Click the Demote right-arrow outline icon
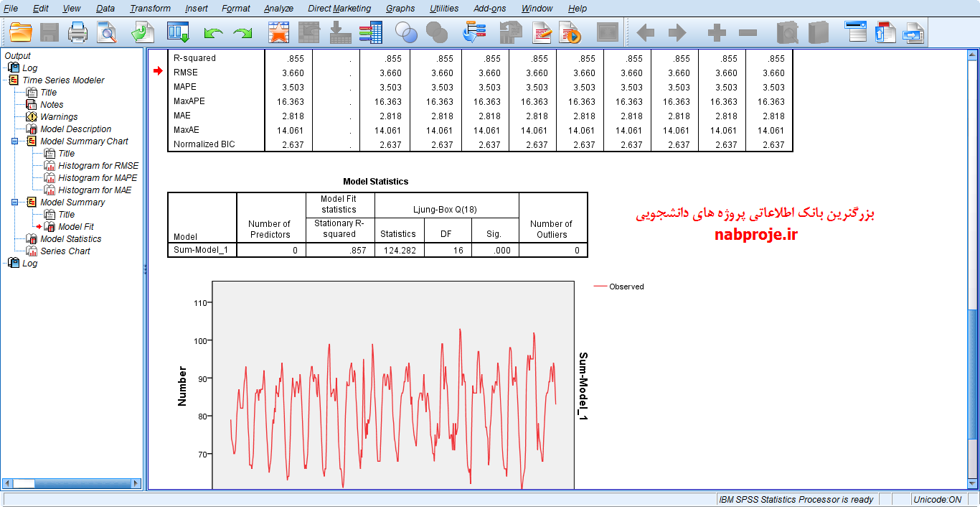980x507 pixels. click(x=677, y=32)
